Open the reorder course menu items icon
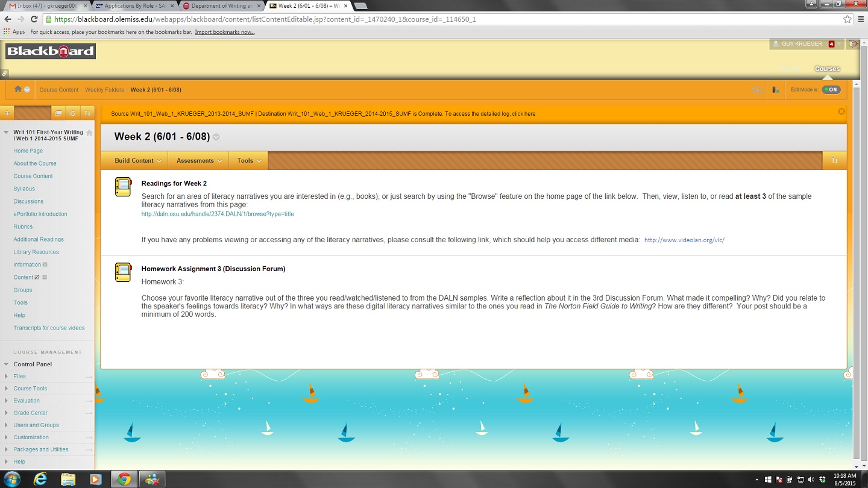The image size is (868, 488). click(87, 113)
